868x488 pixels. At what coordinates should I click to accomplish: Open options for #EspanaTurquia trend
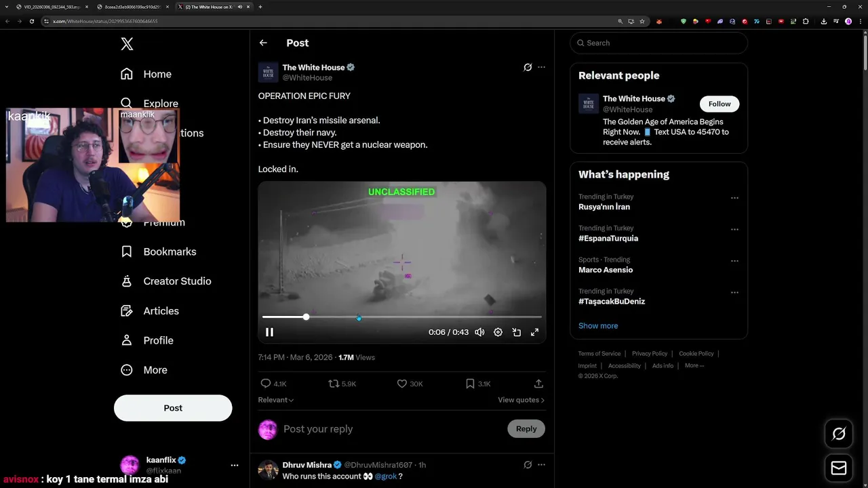pyautogui.click(x=734, y=229)
